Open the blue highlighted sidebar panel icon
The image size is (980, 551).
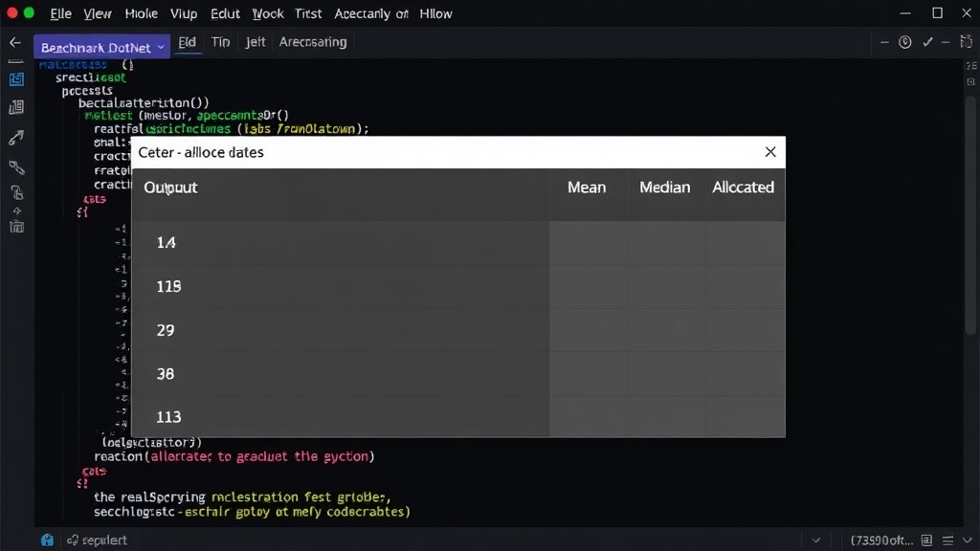pos(16,79)
